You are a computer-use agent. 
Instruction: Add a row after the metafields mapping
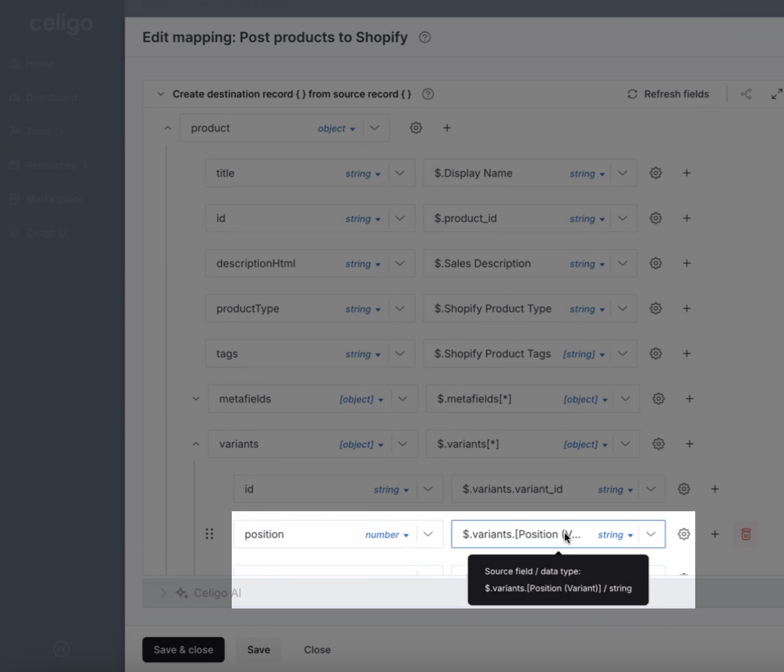pyautogui.click(x=690, y=399)
